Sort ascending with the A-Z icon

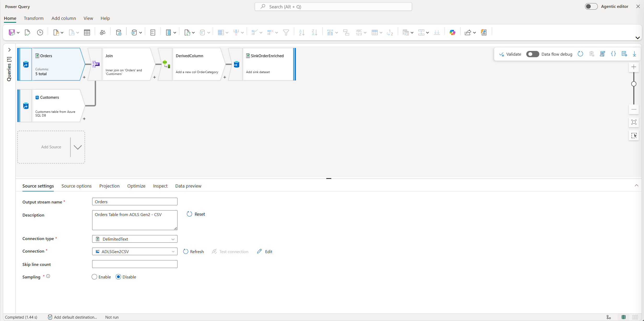(x=302, y=32)
